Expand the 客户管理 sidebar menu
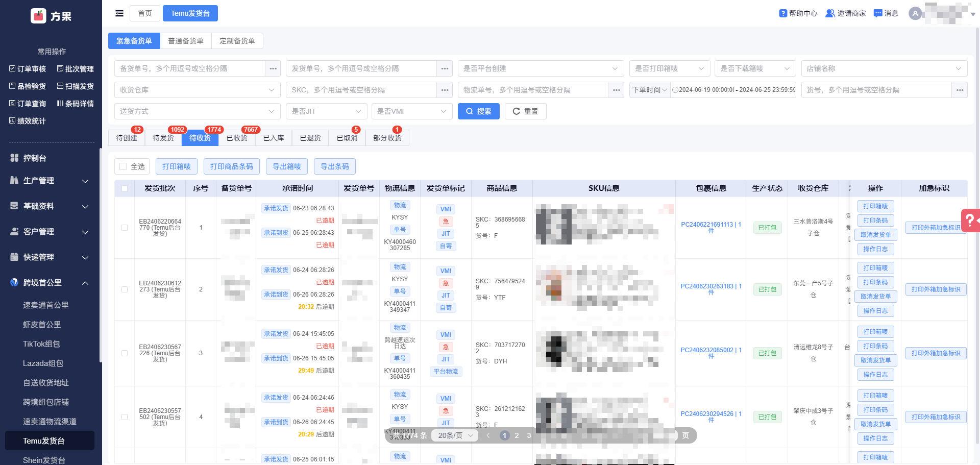Screen dimensions: 980x465 click(x=50, y=232)
